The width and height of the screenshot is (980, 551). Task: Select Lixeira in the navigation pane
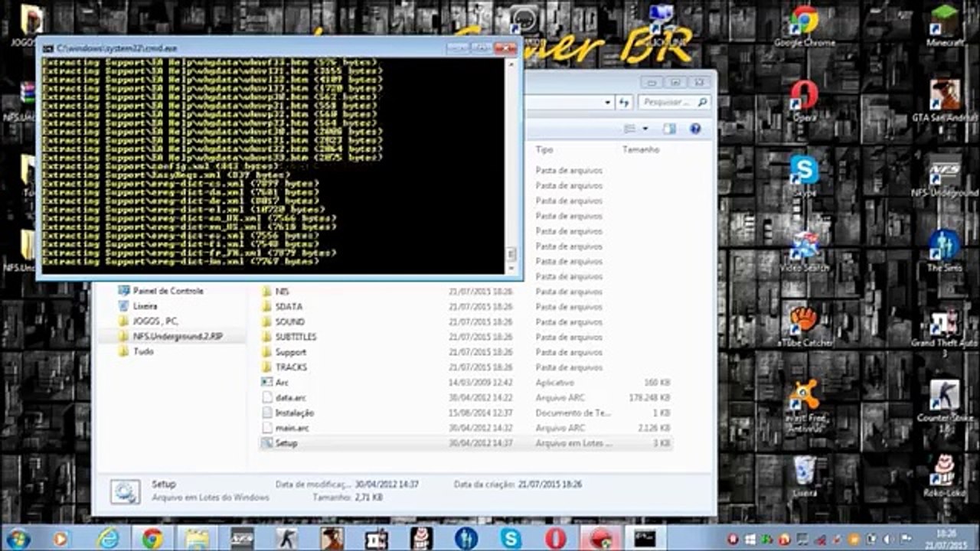(139, 306)
